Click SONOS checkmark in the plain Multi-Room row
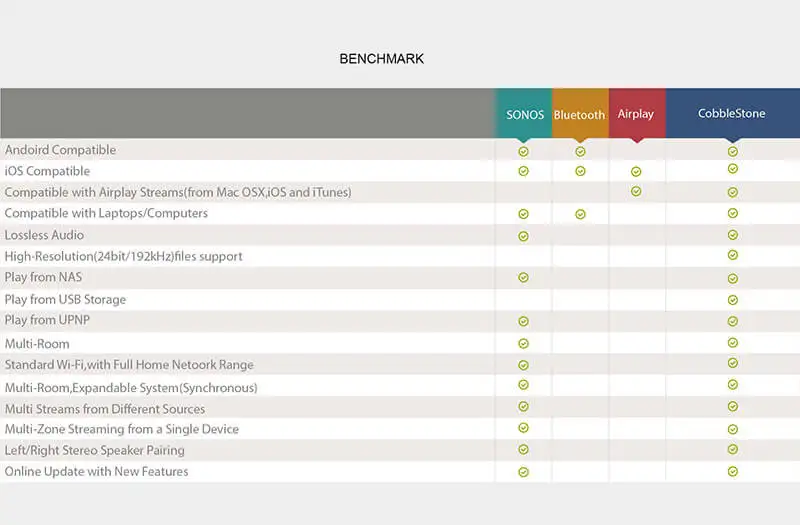800x525 pixels. (523, 343)
